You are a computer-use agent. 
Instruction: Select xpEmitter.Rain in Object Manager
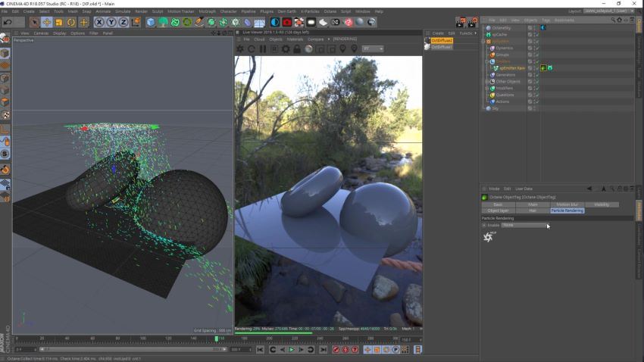(x=512, y=68)
